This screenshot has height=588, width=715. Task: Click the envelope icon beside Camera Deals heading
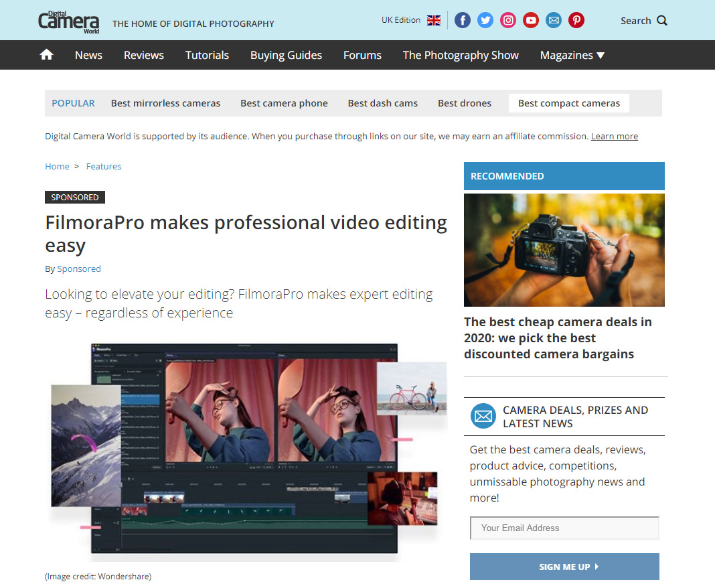pos(483,416)
